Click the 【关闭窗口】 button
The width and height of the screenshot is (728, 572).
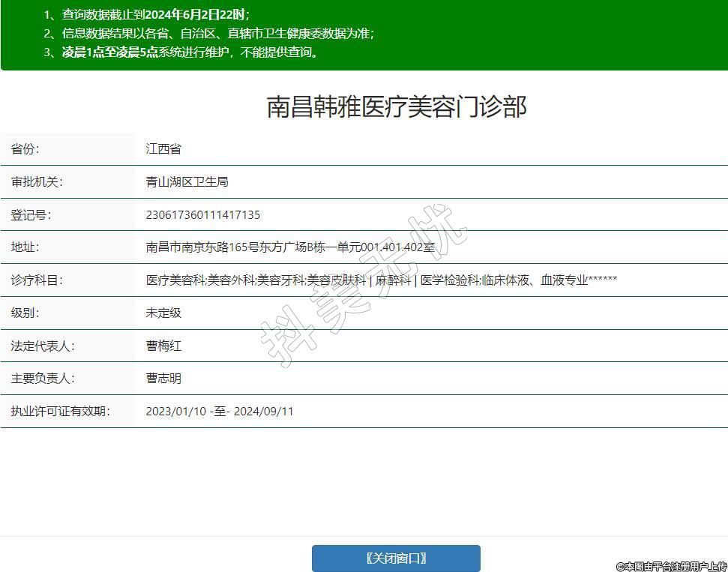click(396, 558)
